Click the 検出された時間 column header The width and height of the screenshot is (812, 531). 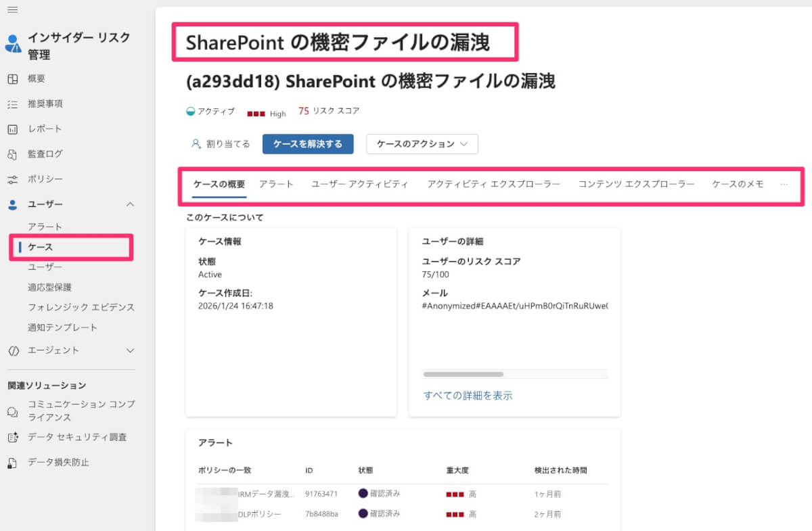coord(560,470)
